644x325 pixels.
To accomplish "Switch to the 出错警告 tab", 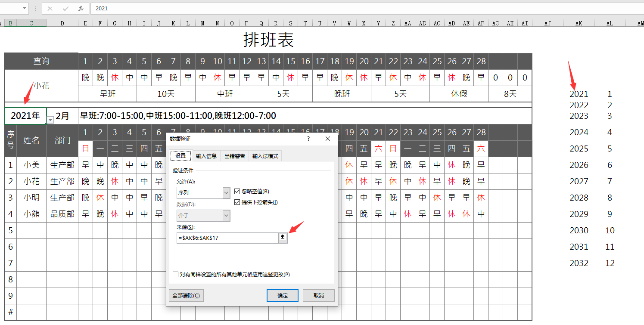I will 235,156.
